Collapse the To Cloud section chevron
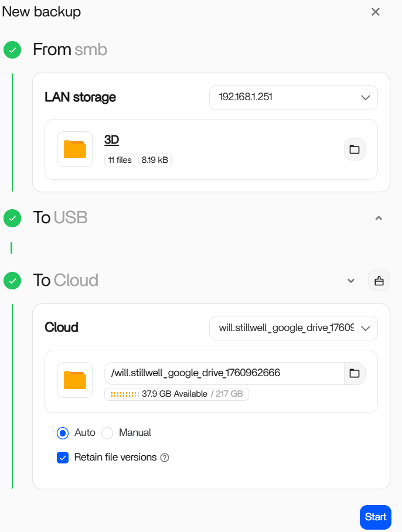Screen dimensions: 402x532 tap(351, 281)
